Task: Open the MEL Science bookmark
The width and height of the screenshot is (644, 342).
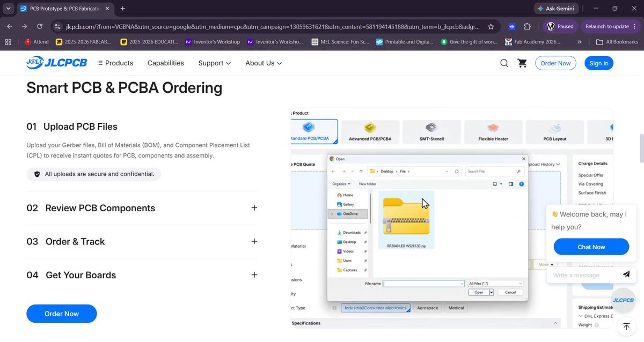Action: [x=340, y=42]
